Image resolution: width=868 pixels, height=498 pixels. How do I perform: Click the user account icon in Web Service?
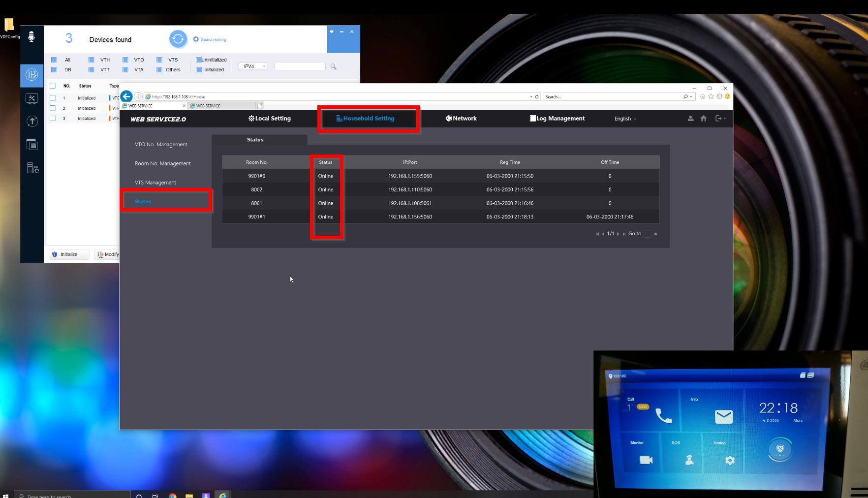(x=690, y=119)
